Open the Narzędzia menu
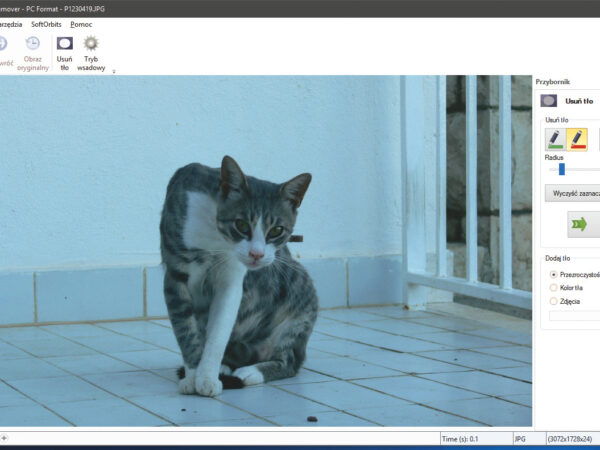 click(x=10, y=24)
